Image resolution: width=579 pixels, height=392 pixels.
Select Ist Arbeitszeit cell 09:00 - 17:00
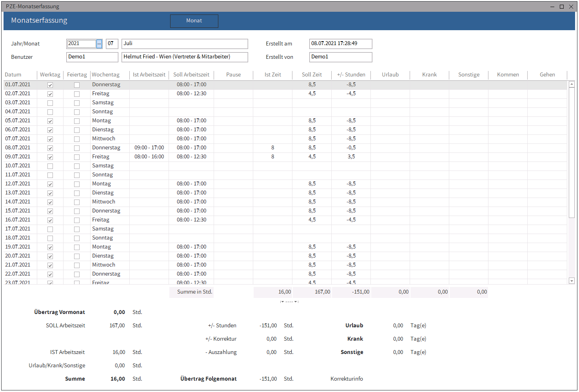click(149, 148)
